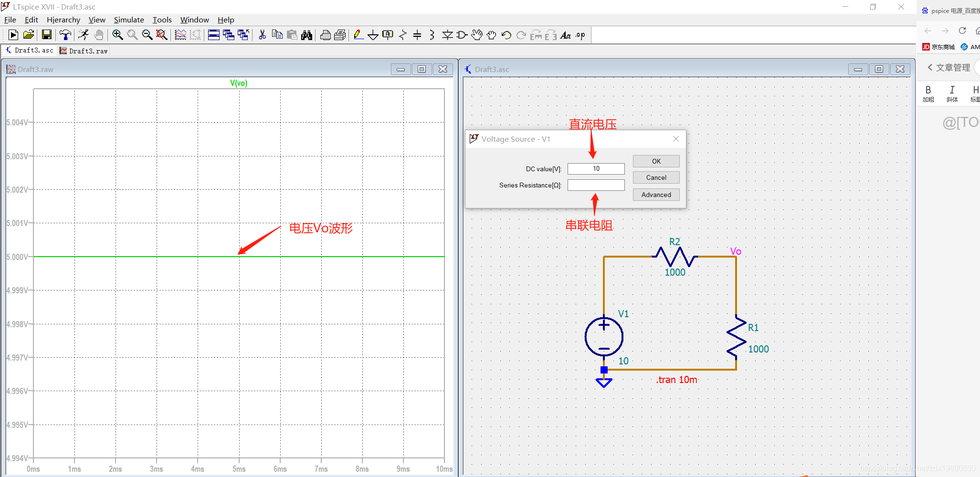Open the Hierarchy menu
The width and height of the screenshot is (980, 477).
coord(63,20)
